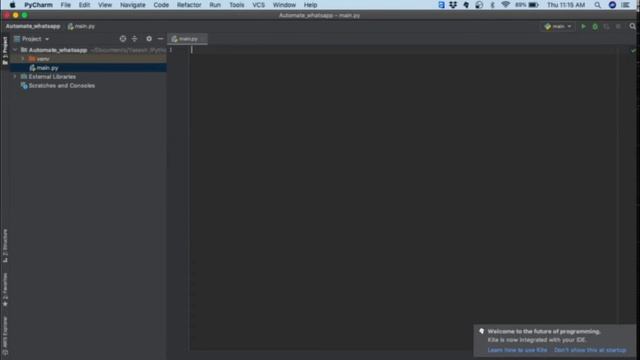
Task: Open the VCS menu
Action: click(x=259, y=5)
